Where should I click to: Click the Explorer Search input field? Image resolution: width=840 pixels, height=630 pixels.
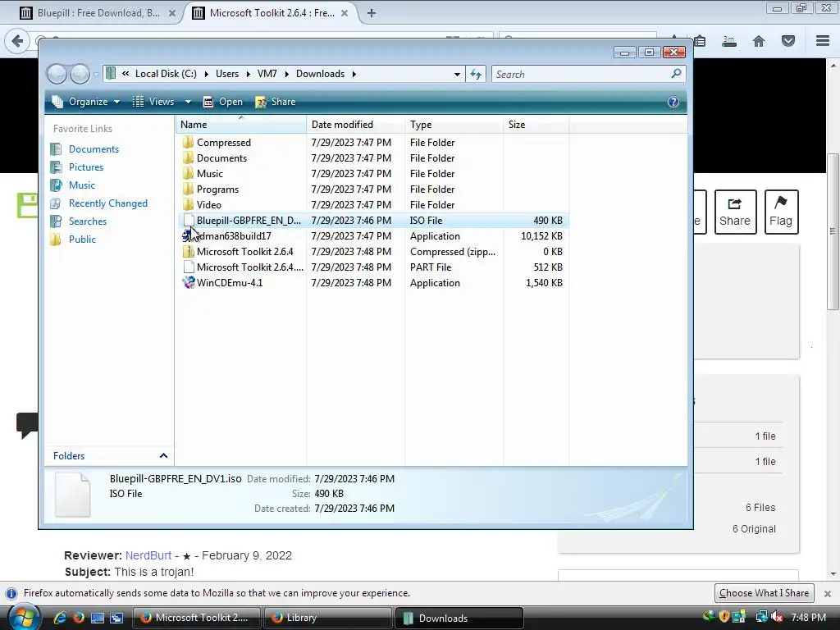(582, 74)
